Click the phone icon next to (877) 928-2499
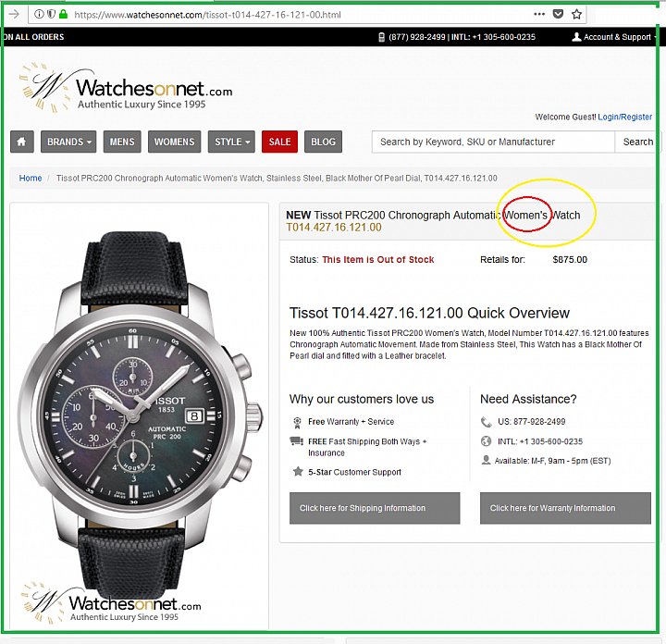 pos(381,37)
